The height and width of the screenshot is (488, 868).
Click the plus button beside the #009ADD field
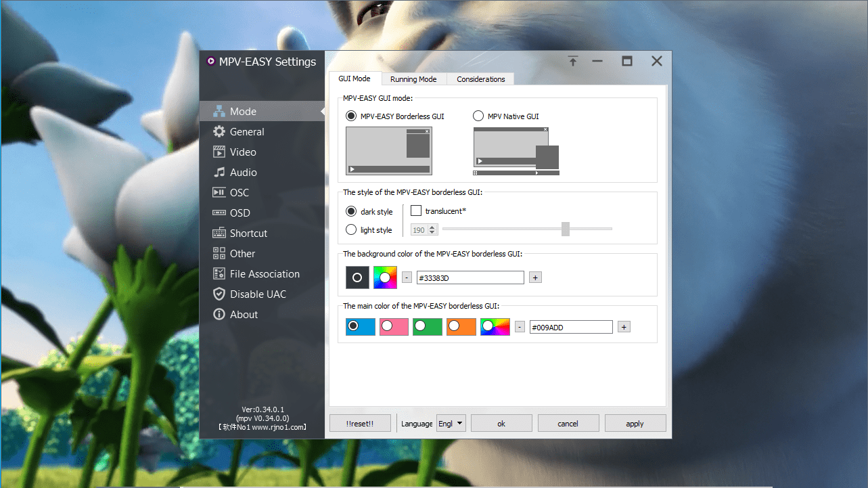(x=624, y=327)
